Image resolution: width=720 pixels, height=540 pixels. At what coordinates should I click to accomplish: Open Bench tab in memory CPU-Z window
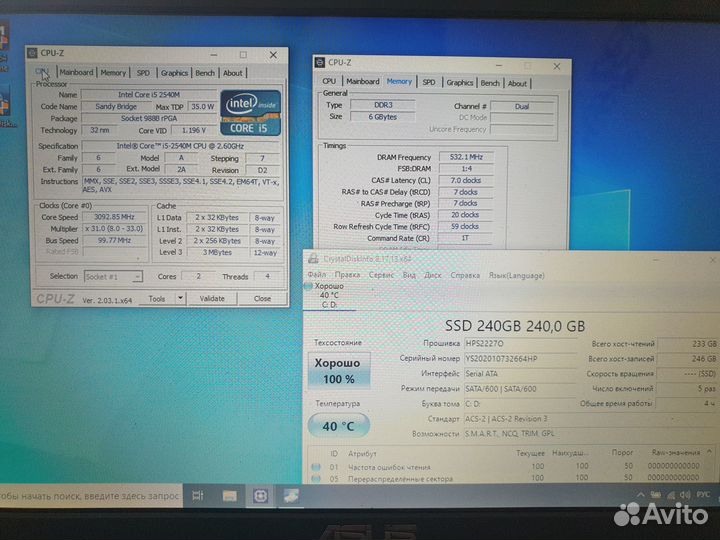(x=490, y=83)
